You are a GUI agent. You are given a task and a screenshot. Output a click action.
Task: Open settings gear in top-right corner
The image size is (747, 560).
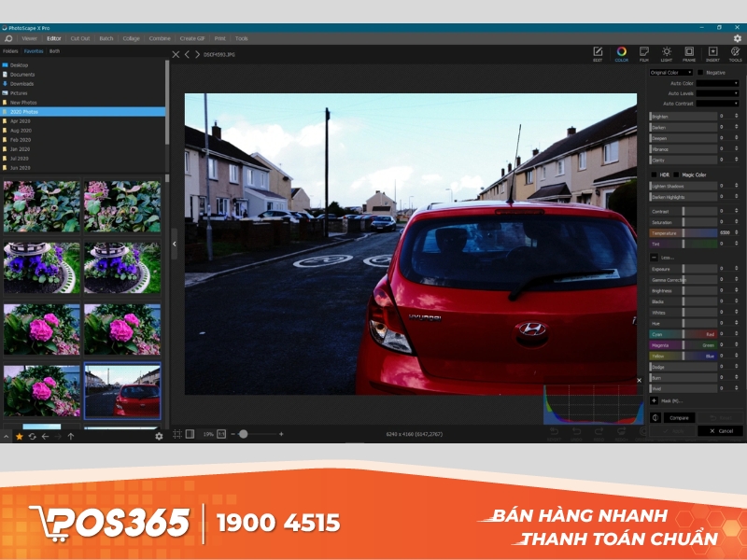coord(738,38)
